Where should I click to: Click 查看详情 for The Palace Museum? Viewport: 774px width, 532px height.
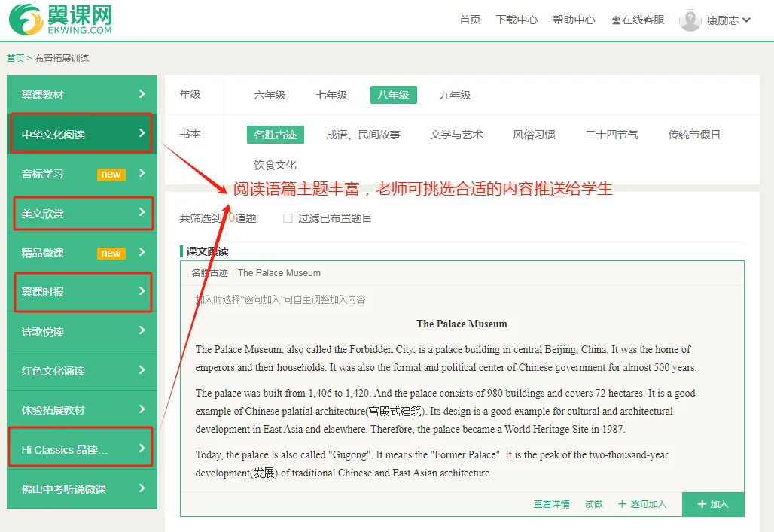(551, 504)
